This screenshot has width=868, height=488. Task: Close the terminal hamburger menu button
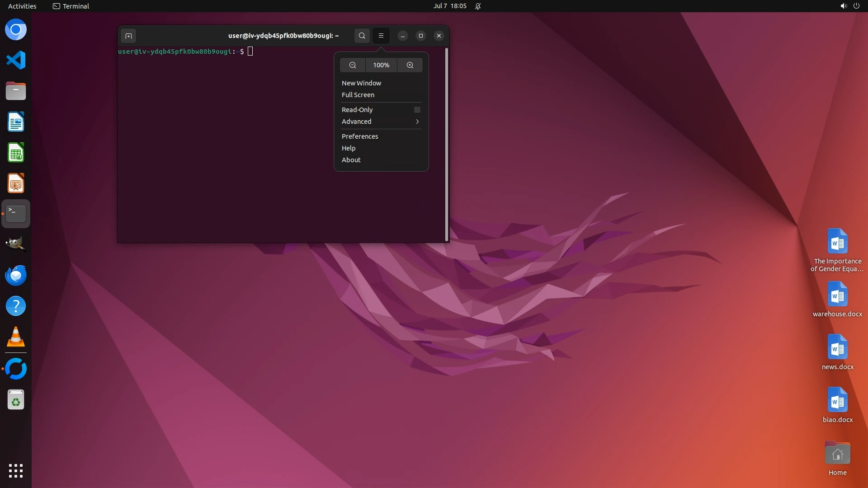(381, 36)
